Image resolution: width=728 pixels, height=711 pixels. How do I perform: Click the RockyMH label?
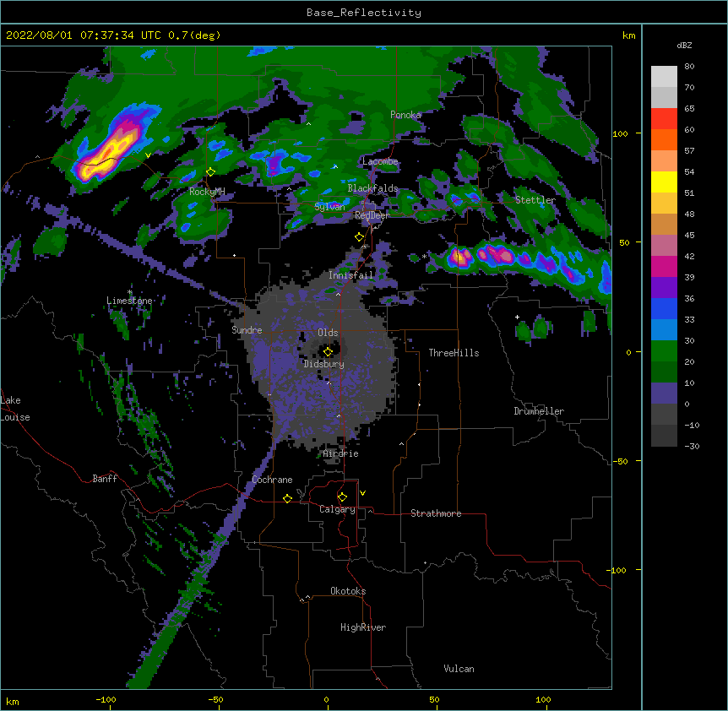pos(207,192)
